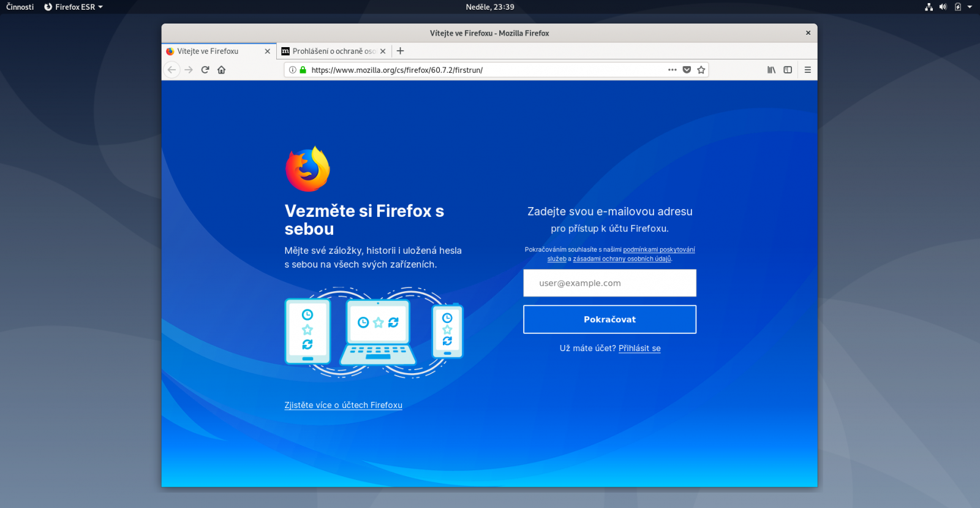Screen dimensions: 980x508
Task: Go back with the back arrow button
Action: click(171, 70)
